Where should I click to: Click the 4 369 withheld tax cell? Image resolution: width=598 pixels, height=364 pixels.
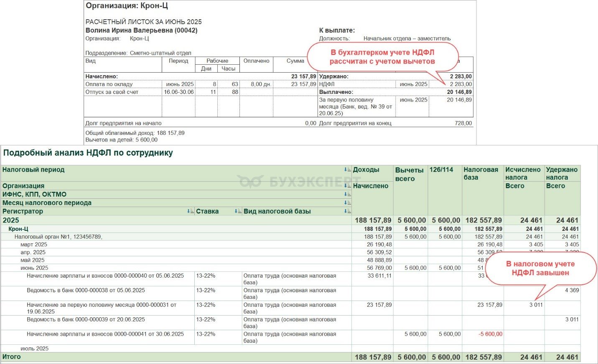click(x=572, y=290)
